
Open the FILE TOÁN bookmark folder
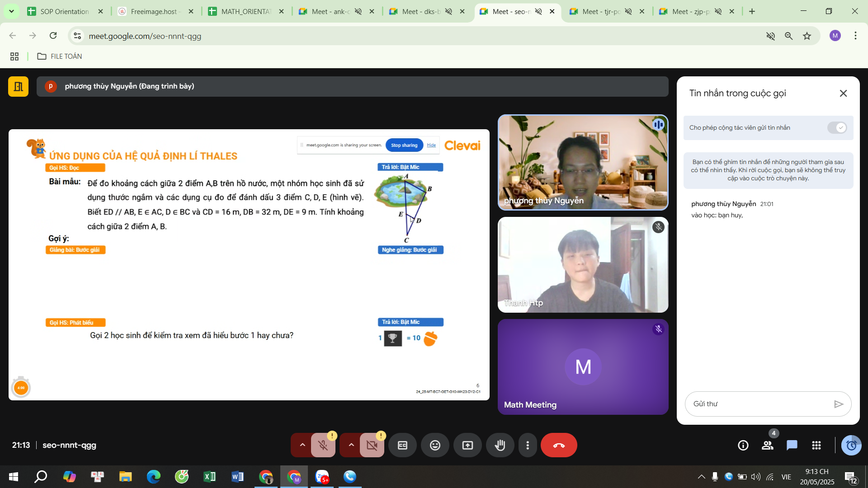pos(60,56)
